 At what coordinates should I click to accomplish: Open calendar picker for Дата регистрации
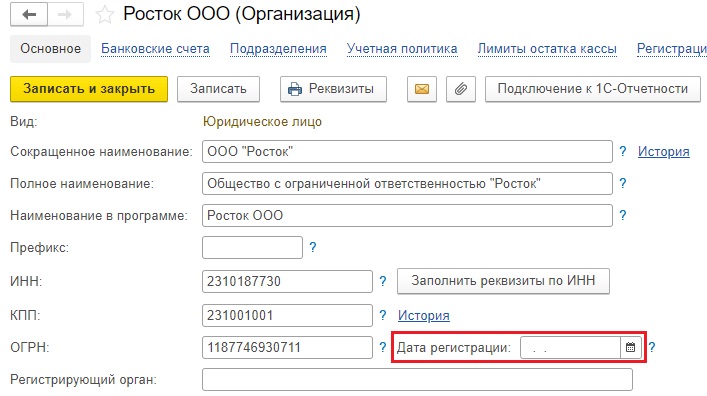[x=630, y=347]
